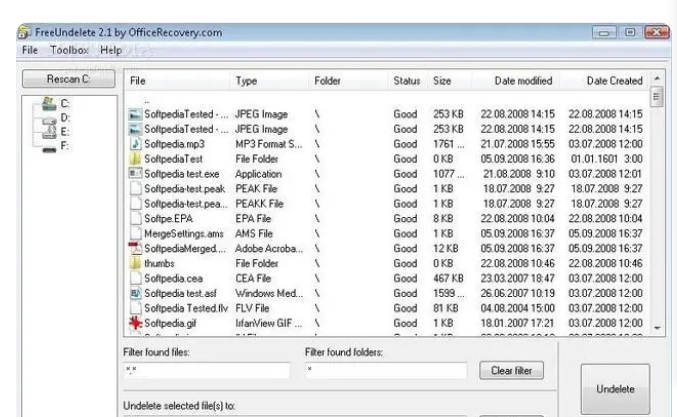Screen dimensions: 677x417
Task: Click the SoftpediaMerged PDF icon
Action: [x=135, y=248]
